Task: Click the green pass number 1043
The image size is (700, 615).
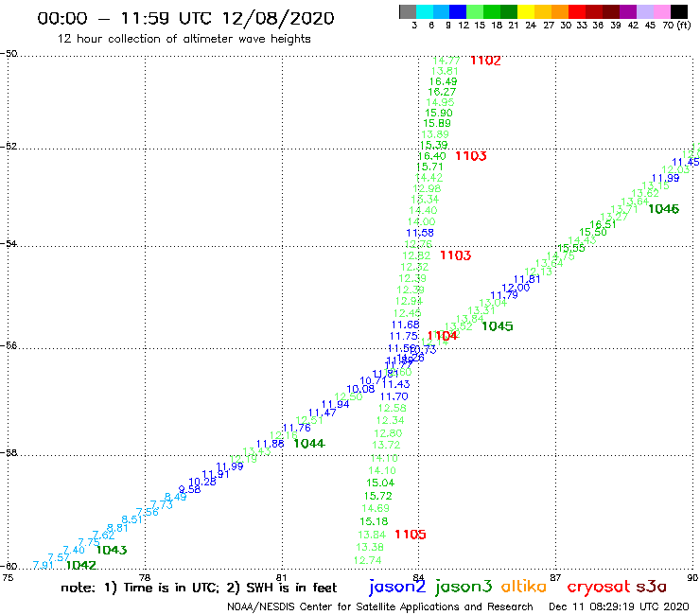Action: coord(112,550)
